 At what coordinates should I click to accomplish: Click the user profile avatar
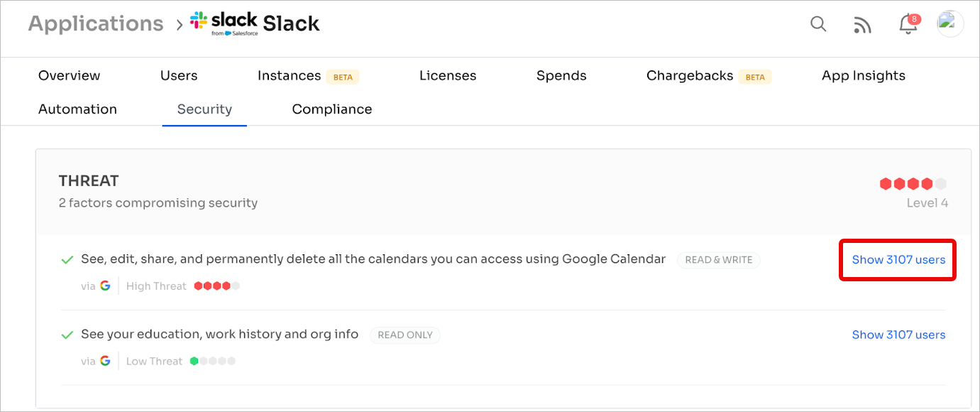point(950,24)
